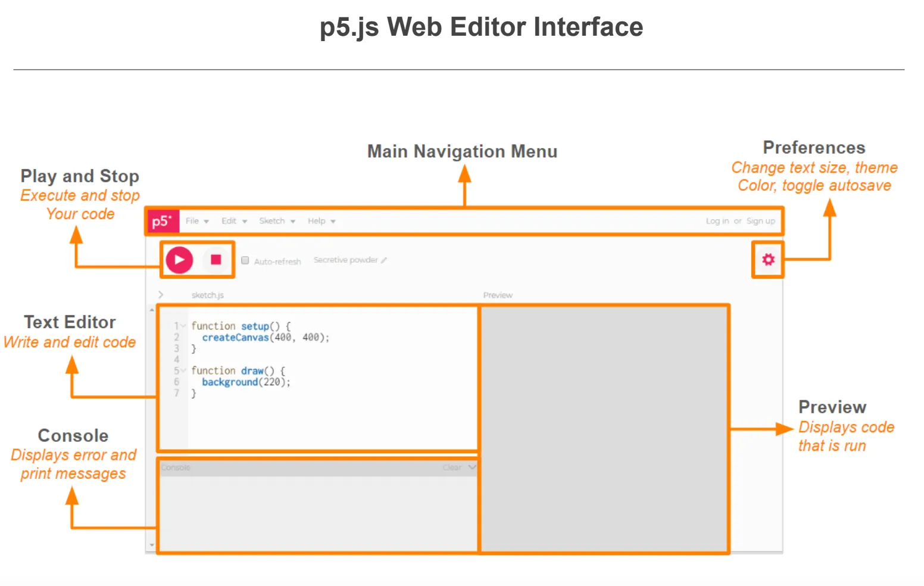The height and width of the screenshot is (586, 924).
Task: Place cursor on function draw() line
Action: 238,371
